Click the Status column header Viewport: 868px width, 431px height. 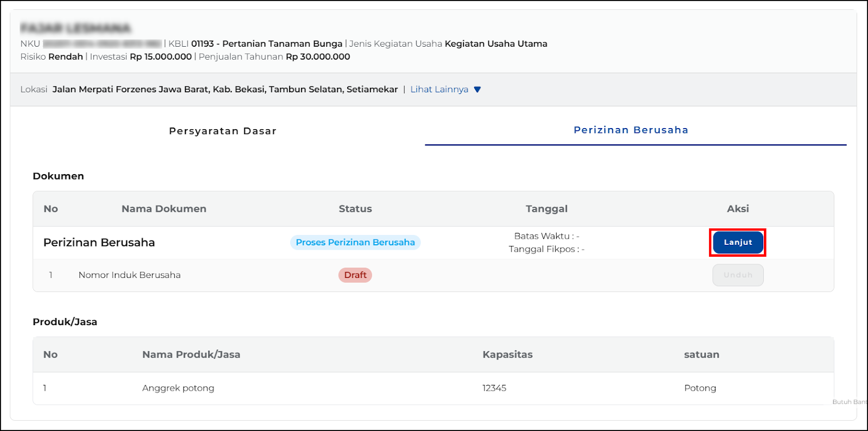click(x=355, y=209)
